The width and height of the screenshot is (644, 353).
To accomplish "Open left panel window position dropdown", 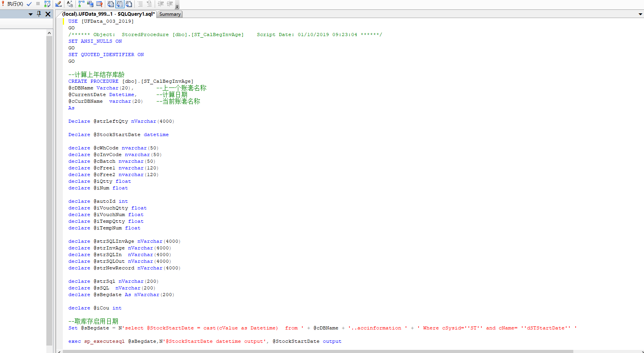I will click(x=31, y=14).
